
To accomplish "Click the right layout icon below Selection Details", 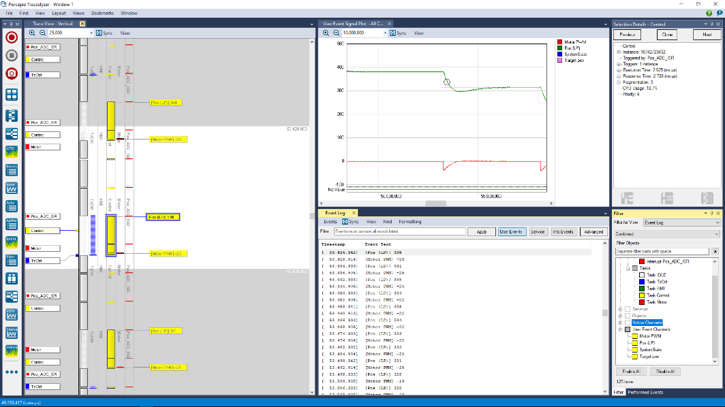I will click(x=707, y=198).
